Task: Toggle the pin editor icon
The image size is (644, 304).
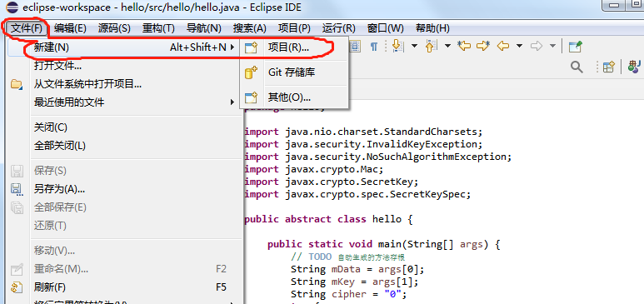Action: point(576,46)
